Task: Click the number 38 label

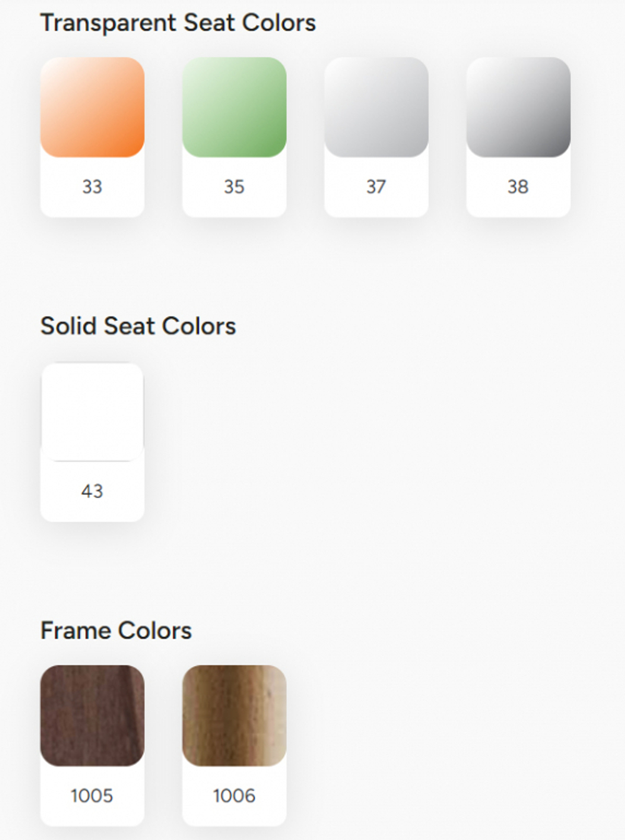Action: click(518, 186)
